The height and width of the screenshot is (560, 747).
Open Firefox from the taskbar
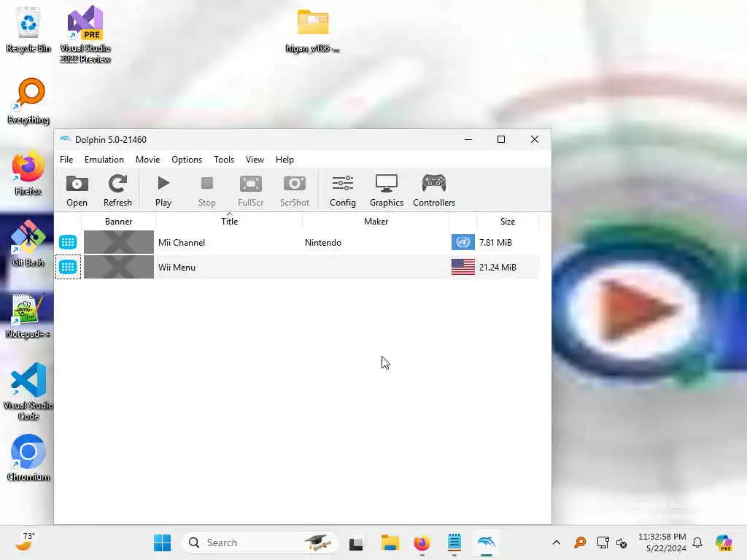[422, 542]
